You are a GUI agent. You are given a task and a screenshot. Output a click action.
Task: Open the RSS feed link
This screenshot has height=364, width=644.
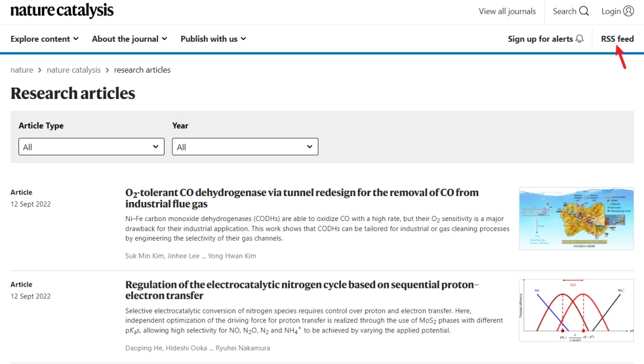pyautogui.click(x=617, y=39)
